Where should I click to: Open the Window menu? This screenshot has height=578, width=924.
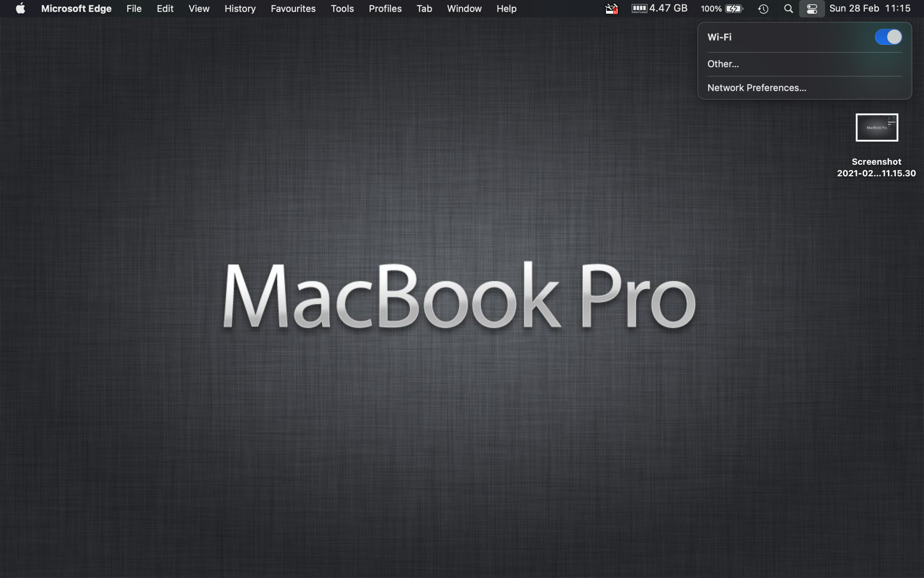pyautogui.click(x=464, y=8)
